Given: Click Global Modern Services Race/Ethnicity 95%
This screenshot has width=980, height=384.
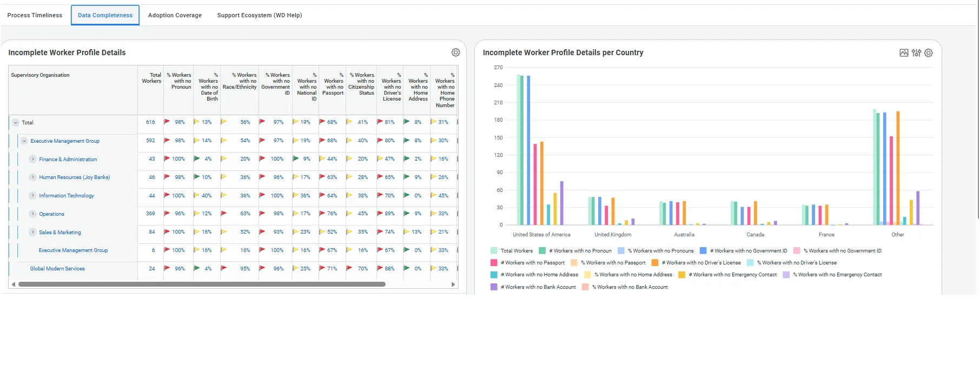Looking at the screenshot, I should click(x=245, y=269).
